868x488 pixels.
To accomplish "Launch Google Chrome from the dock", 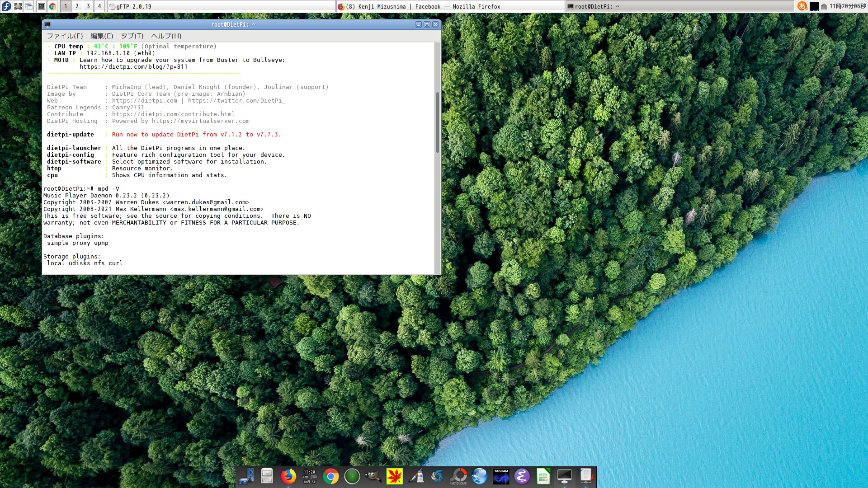I will pyautogui.click(x=331, y=476).
